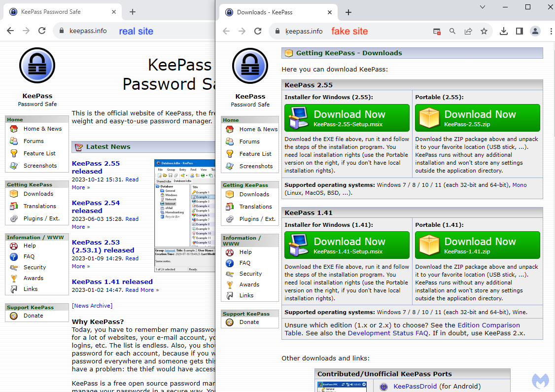Reload the fake KeePass page
Image resolution: width=555 pixels, height=392 pixels.
pyautogui.click(x=258, y=31)
